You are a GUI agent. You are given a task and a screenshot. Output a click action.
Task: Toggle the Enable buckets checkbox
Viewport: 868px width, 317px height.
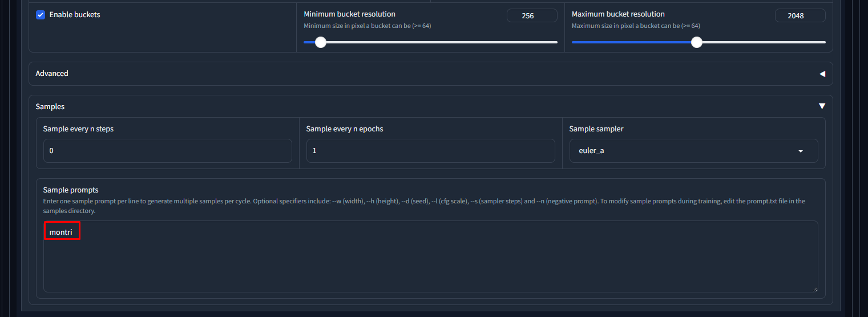[x=41, y=15]
